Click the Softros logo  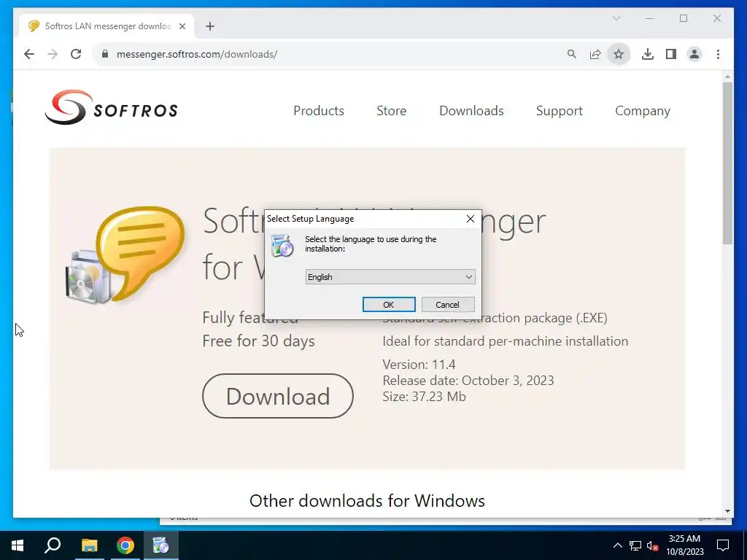point(112,108)
